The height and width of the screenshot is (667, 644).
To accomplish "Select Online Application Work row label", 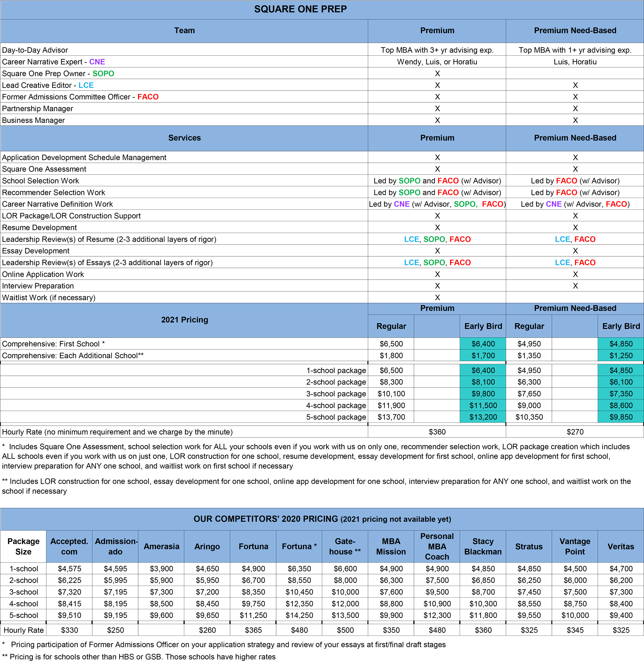I will [43, 274].
